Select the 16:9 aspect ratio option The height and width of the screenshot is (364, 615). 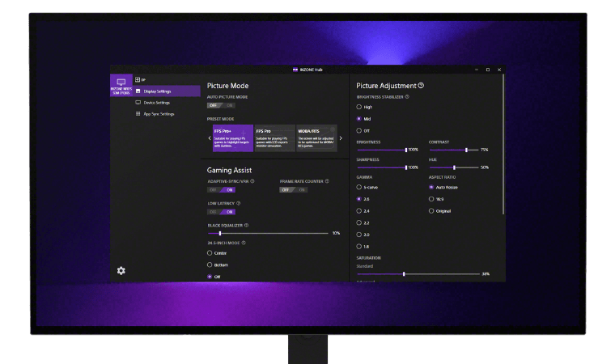click(432, 198)
